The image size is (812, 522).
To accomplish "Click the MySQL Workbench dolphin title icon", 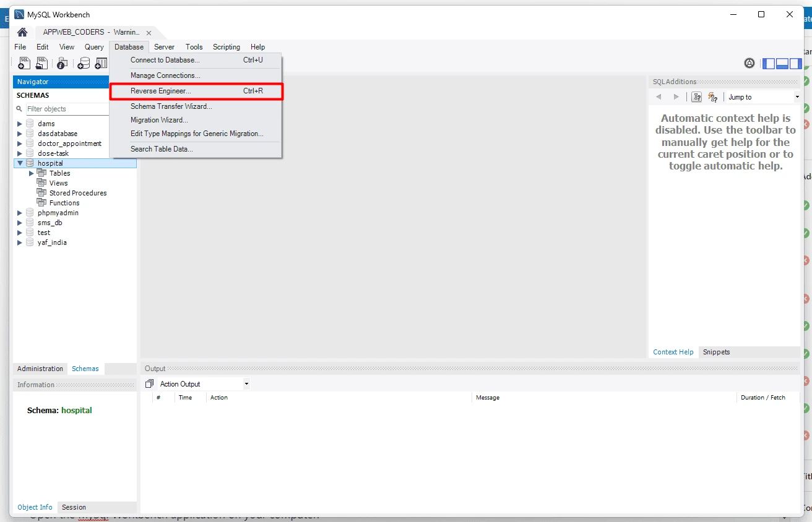I will 19,14.
